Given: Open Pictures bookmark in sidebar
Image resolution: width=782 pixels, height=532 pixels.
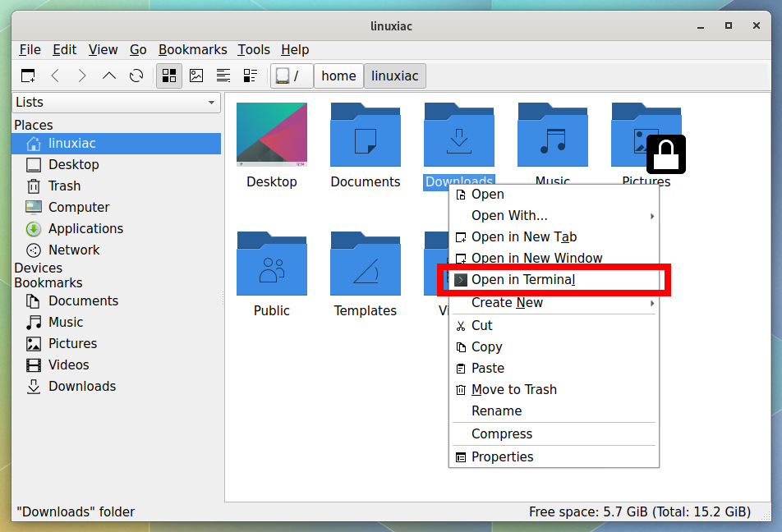Looking at the screenshot, I should click(116, 344).
